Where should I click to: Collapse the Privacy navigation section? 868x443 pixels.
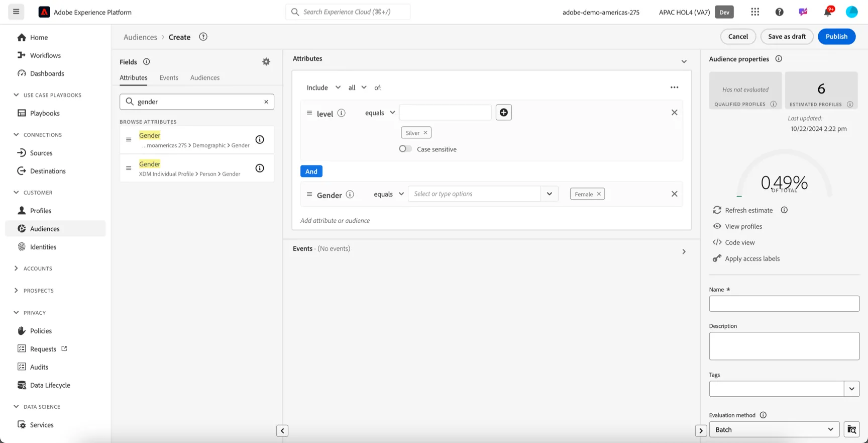[16, 313]
